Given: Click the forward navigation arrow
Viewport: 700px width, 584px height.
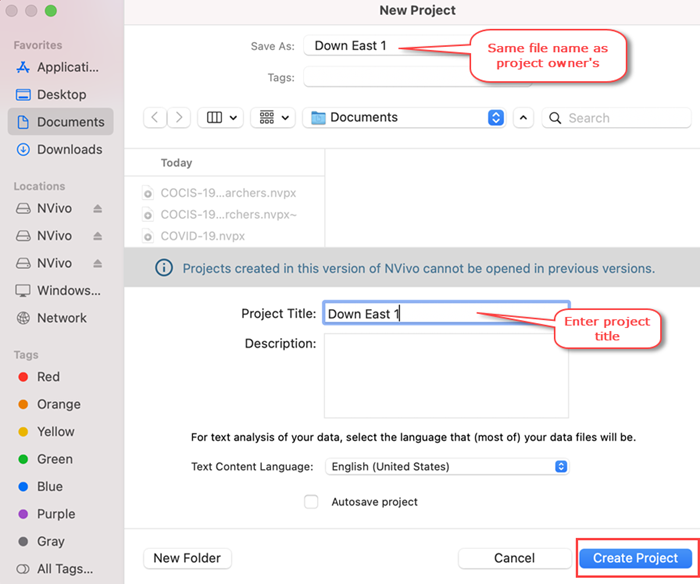Looking at the screenshot, I should pos(179,118).
